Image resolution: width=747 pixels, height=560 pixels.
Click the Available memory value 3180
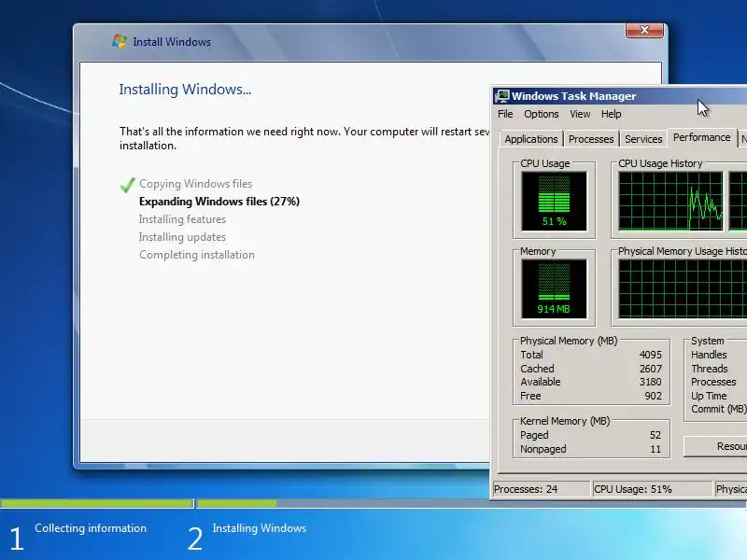pyautogui.click(x=650, y=382)
